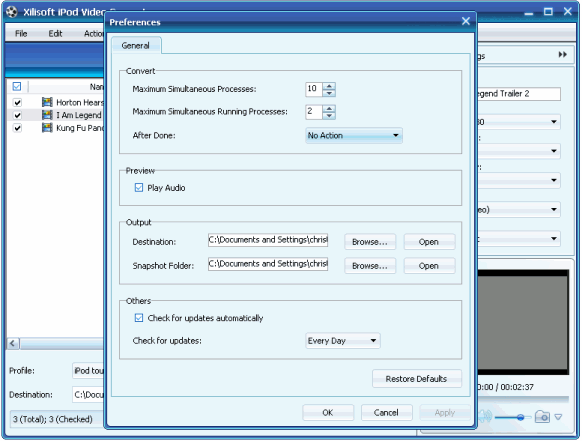Expand the fourth settings dropdown ending in 'eo)'

click(x=554, y=209)
